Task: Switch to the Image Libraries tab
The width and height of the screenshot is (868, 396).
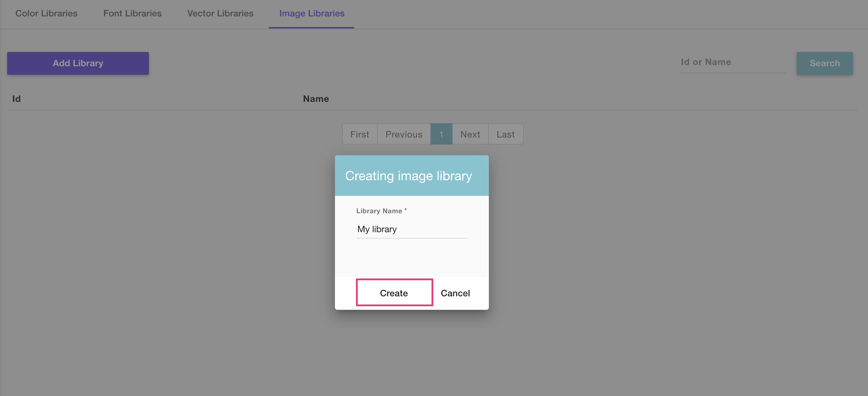Action: click(311, 14)
